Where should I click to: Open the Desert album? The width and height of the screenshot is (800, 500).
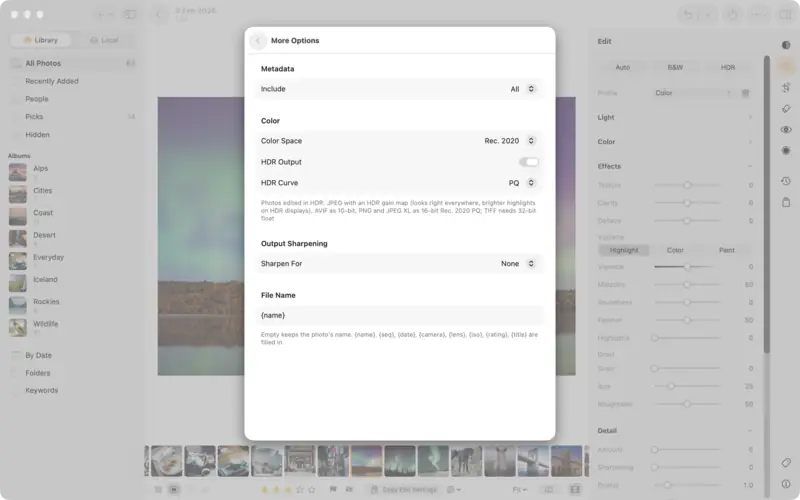pyautogui.click(x=72, y=238)
